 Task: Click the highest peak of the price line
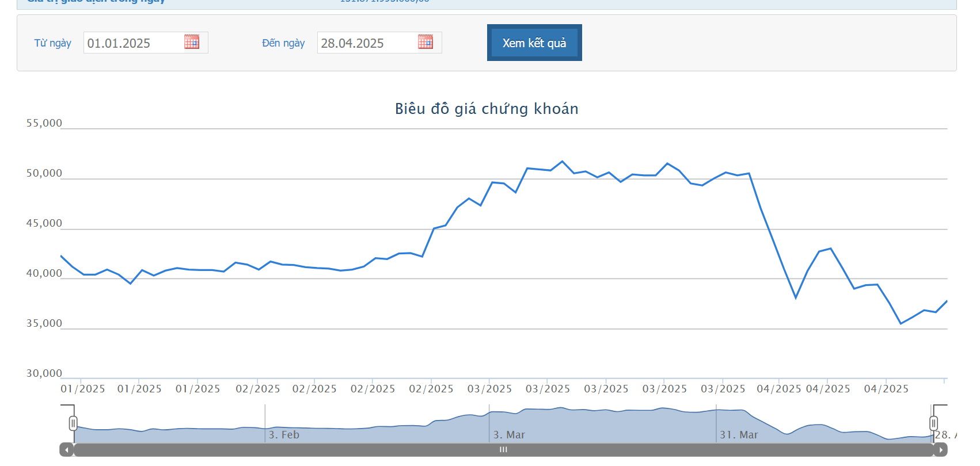[563, 162]
